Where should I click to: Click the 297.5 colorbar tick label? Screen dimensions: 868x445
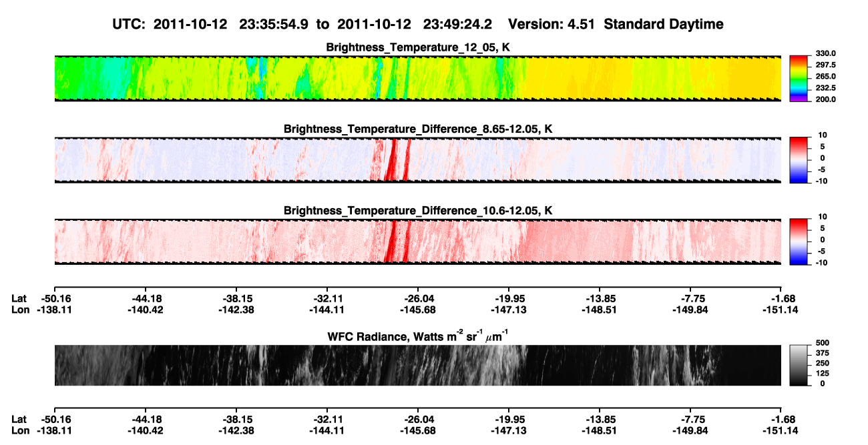click(x=825, y=65)
